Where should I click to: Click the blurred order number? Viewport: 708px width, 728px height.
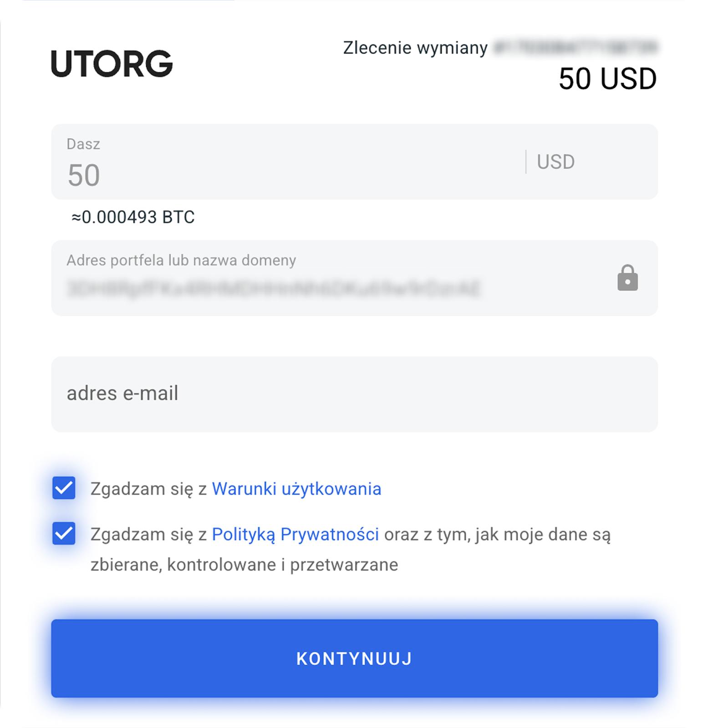point(576,47)
